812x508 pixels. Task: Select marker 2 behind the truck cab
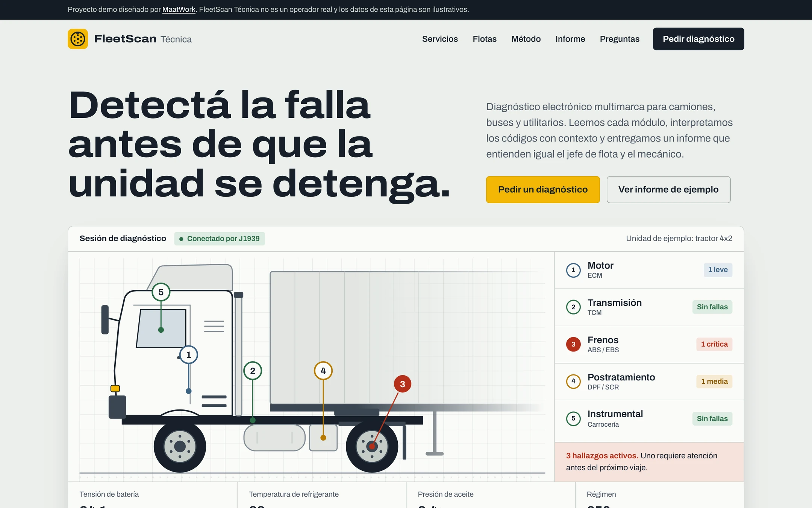pos(253,371)
